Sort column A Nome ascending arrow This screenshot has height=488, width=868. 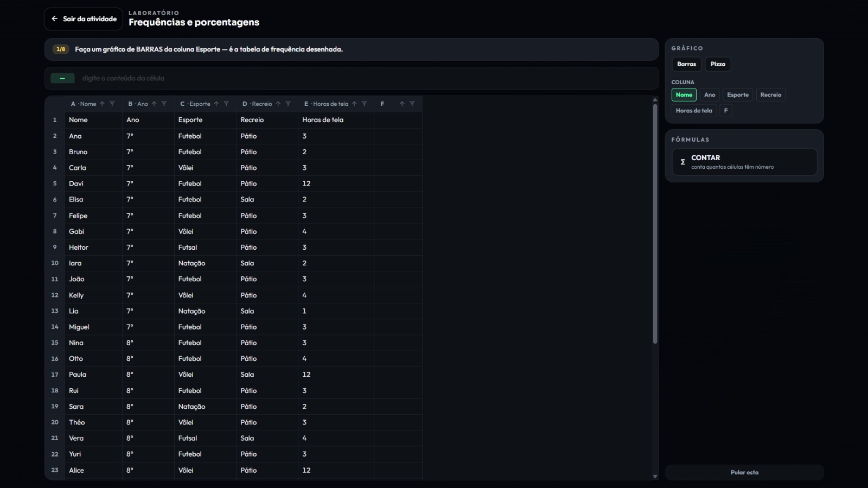tap(102, 104)
